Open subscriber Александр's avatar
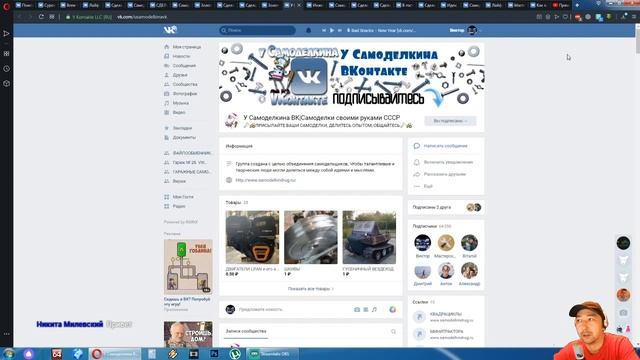The height and width of the screenshot is (360, 640). click(x=469, y=271)
